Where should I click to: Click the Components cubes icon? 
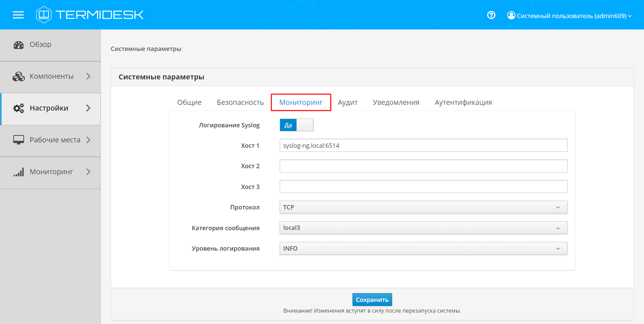(x=18, y=76)
